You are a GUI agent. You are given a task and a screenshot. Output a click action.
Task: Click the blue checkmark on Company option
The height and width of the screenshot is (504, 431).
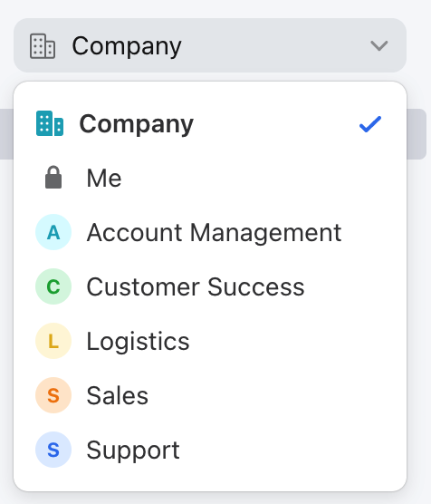pyautogui.click(x=370, y=124)
